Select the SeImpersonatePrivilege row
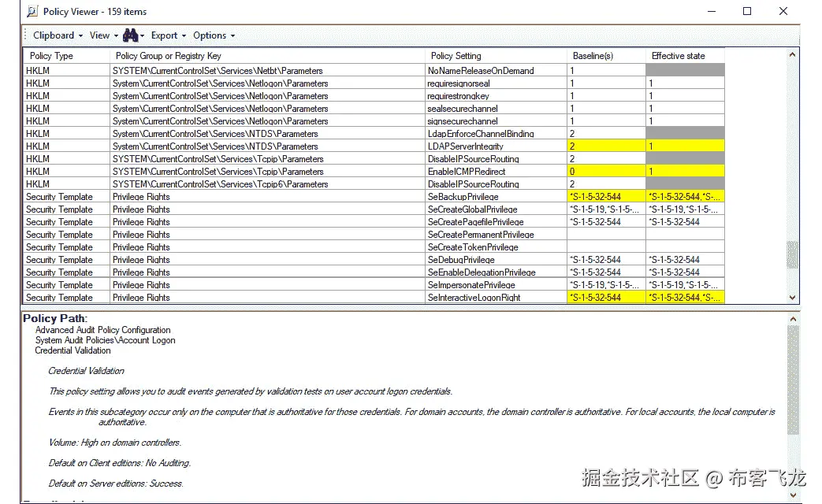The image size is (822, 504). (x=374, y=285)
